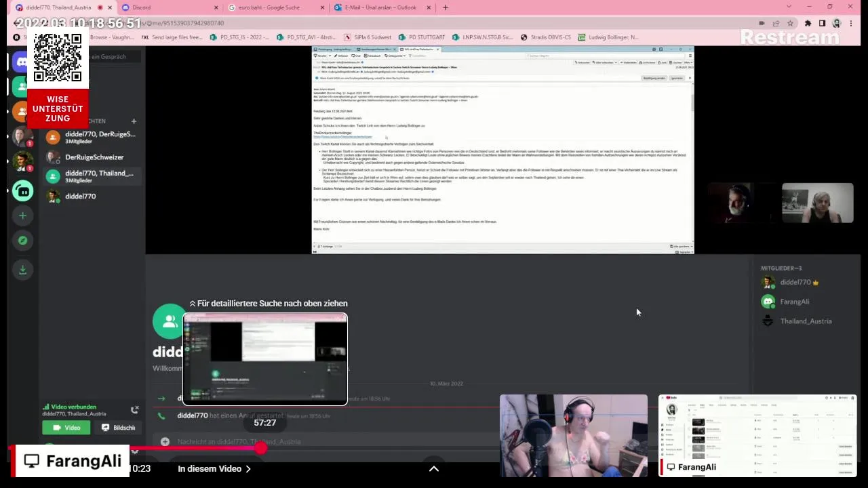Click the FarangAli streamer webcam overlay
The image size is (868, 488).
point(574,436)
